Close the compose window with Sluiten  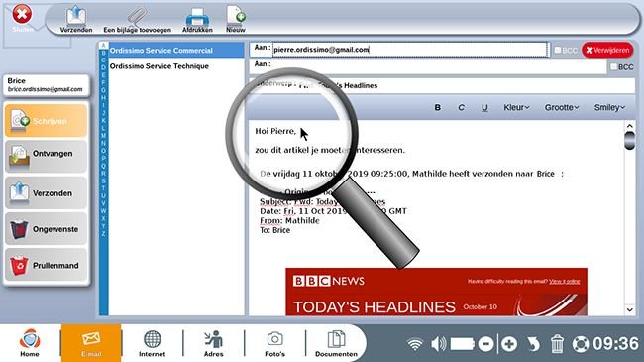click(x=22, y=18)
